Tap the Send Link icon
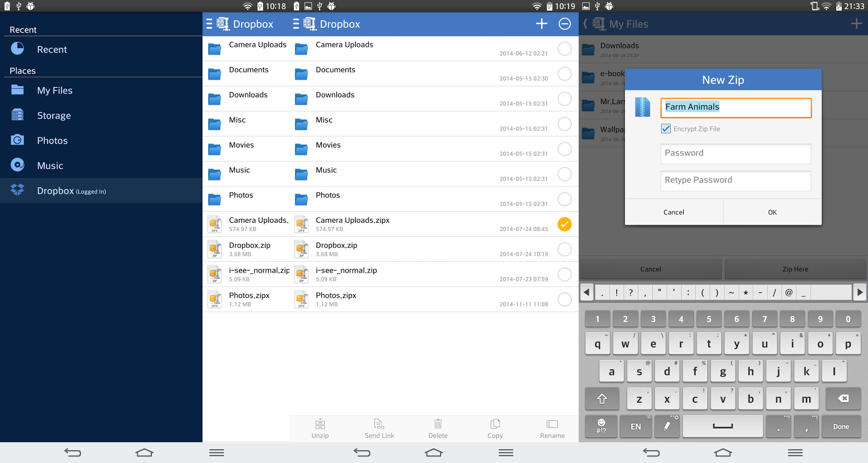 379,424
